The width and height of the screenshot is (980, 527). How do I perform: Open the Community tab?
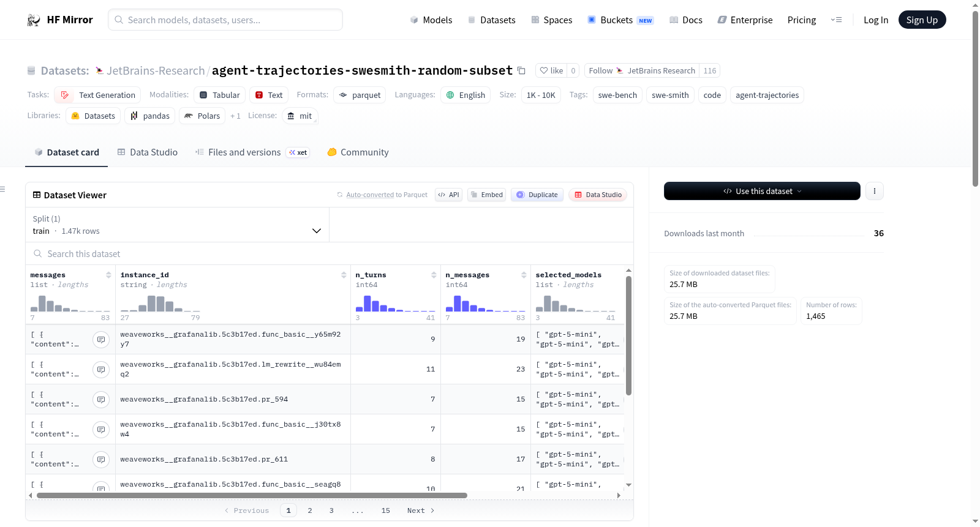(x=358, y=152)
